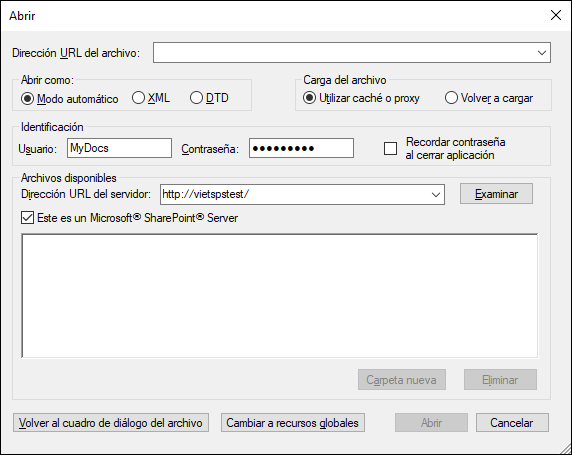
Task: Expand the Dirección URL del archivo dropdown
Action: click(542, 53)
